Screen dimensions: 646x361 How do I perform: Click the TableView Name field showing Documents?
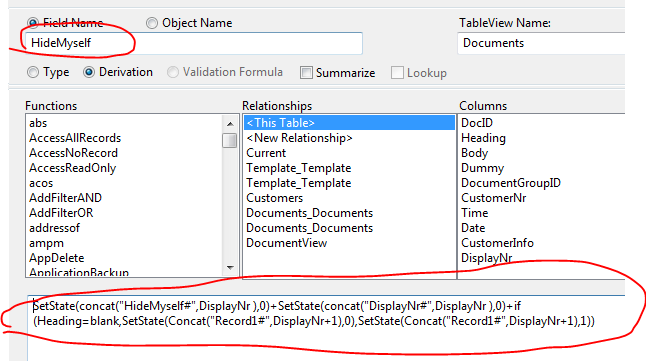[541, 43]
